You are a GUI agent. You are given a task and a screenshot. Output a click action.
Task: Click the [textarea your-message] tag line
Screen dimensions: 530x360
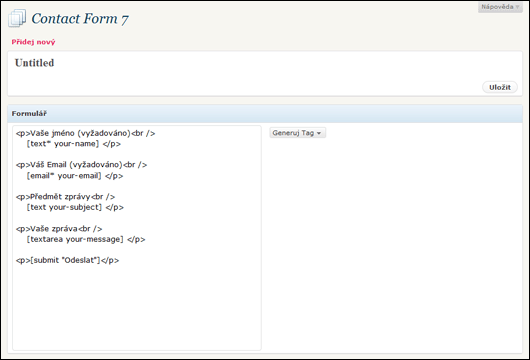pos(86,239)
